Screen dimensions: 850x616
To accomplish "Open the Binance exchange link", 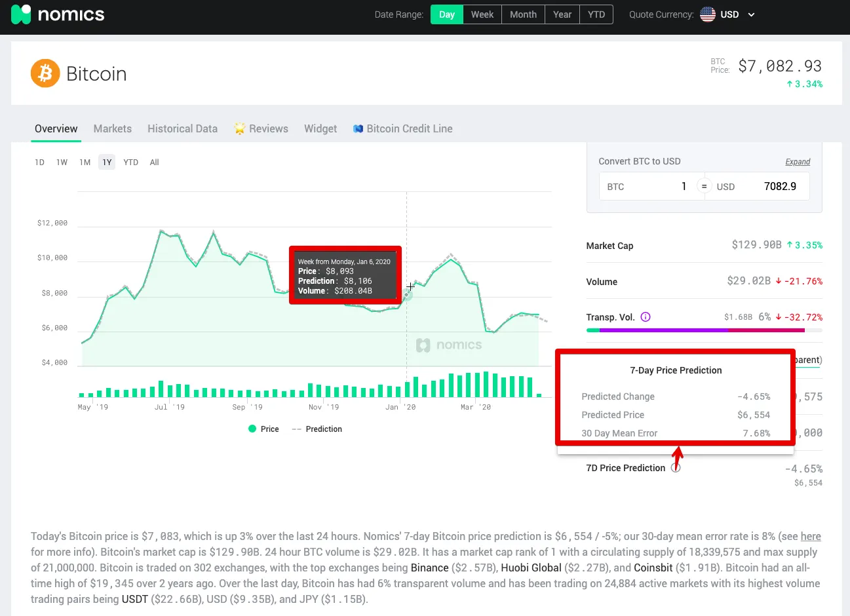I will click(x=429, y=568).
